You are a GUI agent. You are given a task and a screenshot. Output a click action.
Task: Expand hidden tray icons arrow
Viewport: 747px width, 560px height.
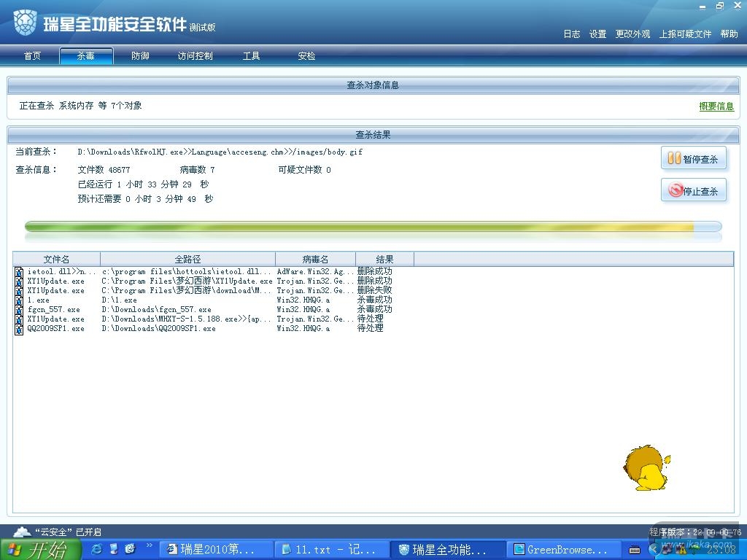tap(654, 550)
